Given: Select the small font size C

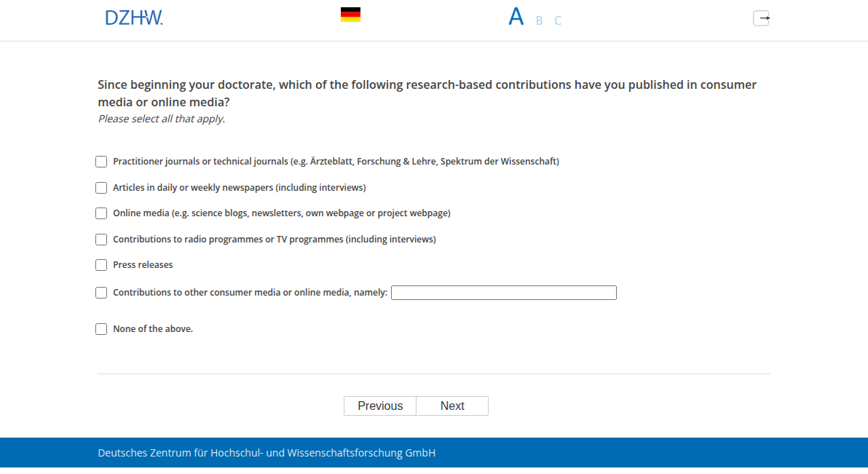Looking at the screenshot, I should (x=558, y=20).
